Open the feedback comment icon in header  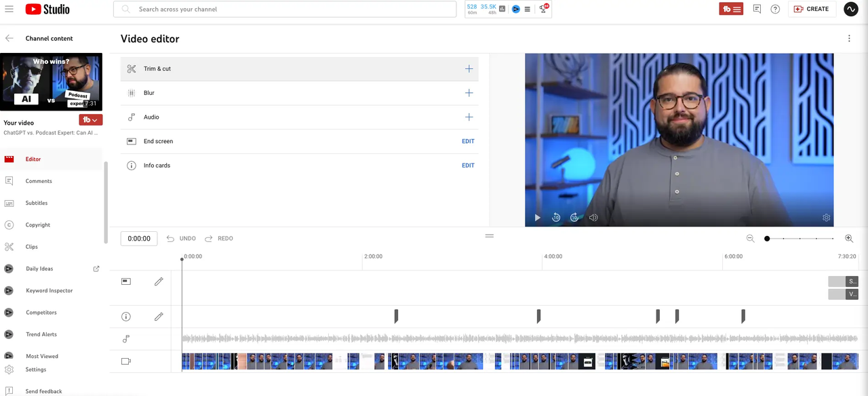(x=757, y=9)
